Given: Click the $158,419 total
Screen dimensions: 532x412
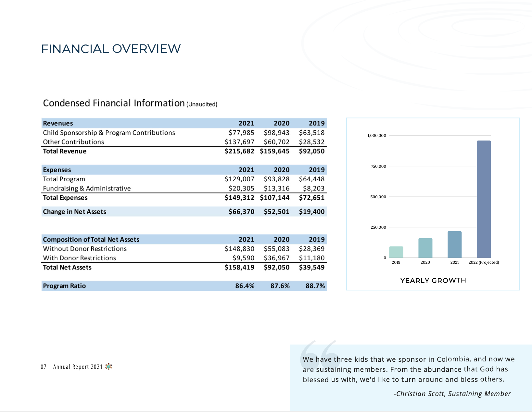Looking at the screenshot, I should click(239, 267).
